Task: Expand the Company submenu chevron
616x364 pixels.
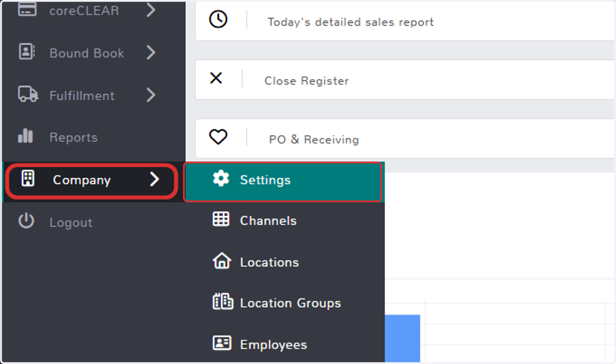Action: 155,179
